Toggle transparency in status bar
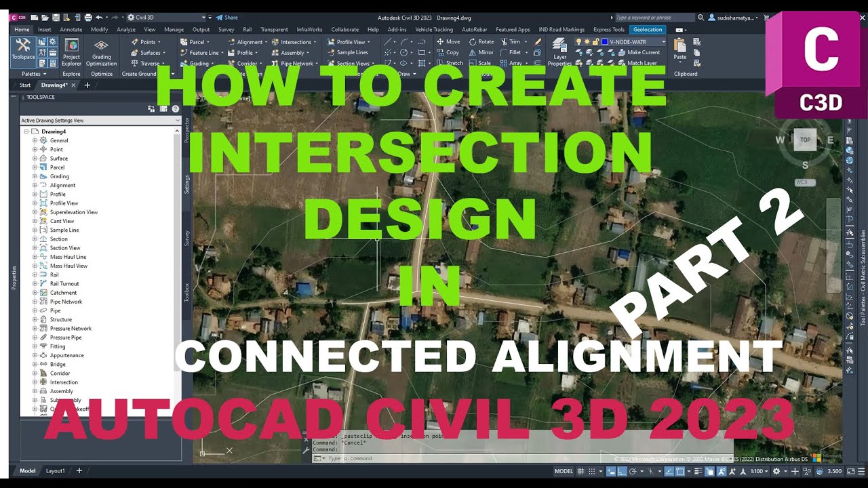The height and width of the screenshot is (488, 868). pyautogui.click(x=709, y=471)
